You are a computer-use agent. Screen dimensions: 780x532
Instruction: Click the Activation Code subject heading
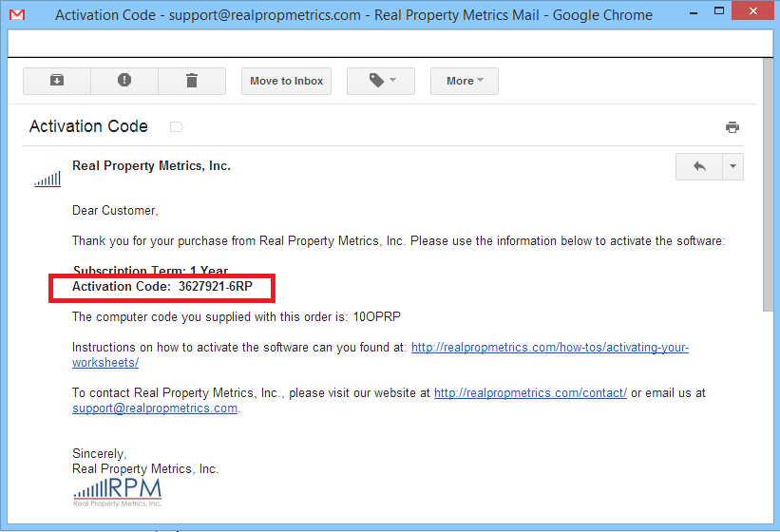pyautogui.click(x=88, y=126)
